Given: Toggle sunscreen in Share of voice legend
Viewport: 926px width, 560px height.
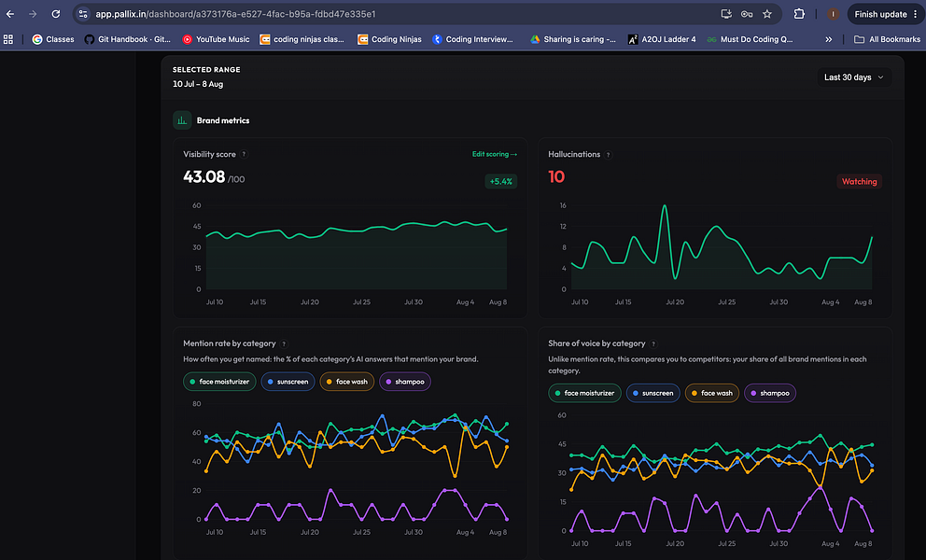Looking at the screenshot, I should pyautogui.click(x=652, y=393).
